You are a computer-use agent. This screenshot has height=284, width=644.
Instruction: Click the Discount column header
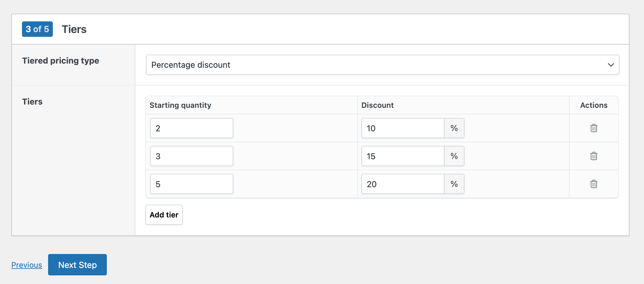tap(377, 105)
